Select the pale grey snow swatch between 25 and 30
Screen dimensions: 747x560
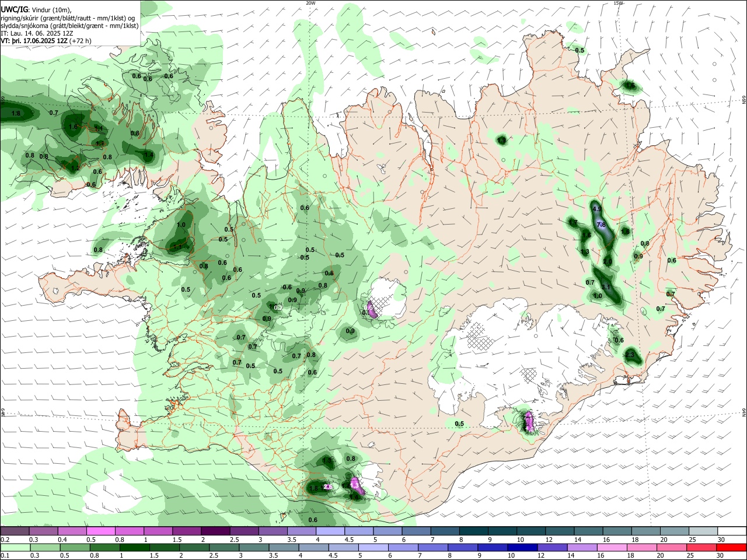click(703, 531)
